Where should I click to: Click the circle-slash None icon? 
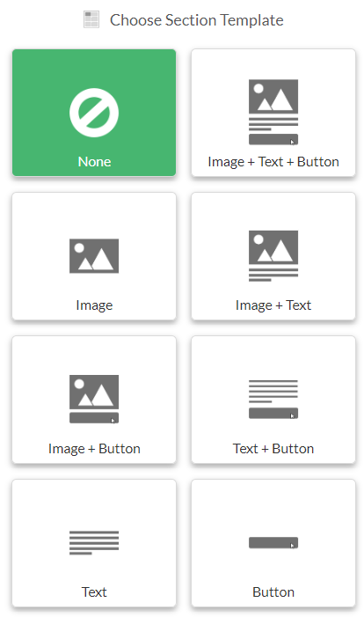click(x=94, y=113)
